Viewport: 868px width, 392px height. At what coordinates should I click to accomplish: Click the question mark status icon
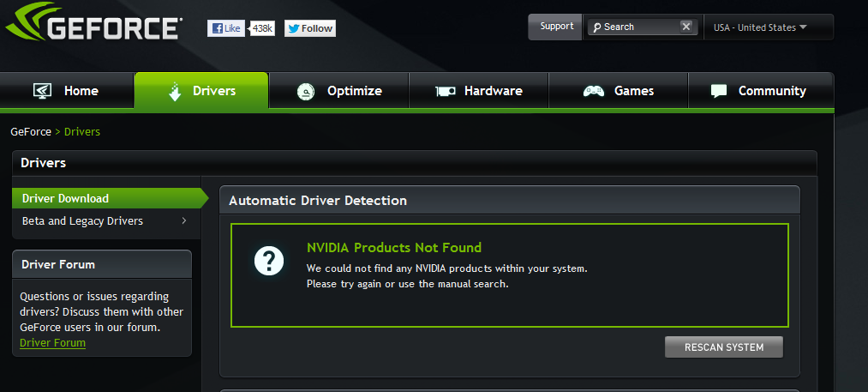click(x=268, y=259)
